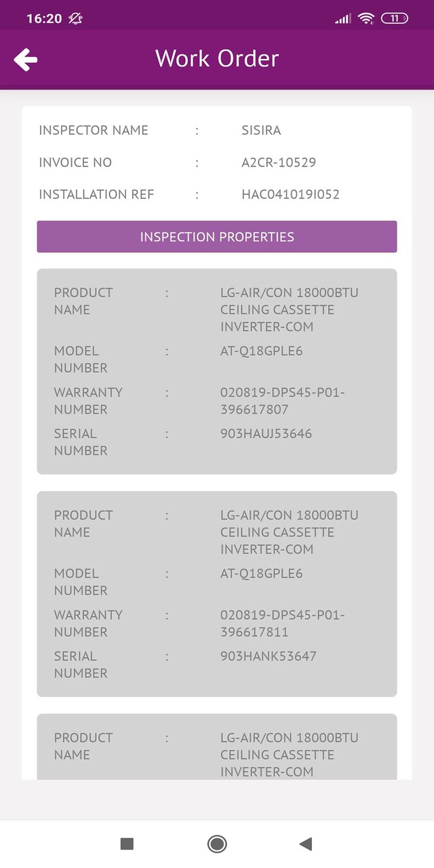
Task: Tap model number AT-Q18GPLE6 in first card
Action: 261,351
